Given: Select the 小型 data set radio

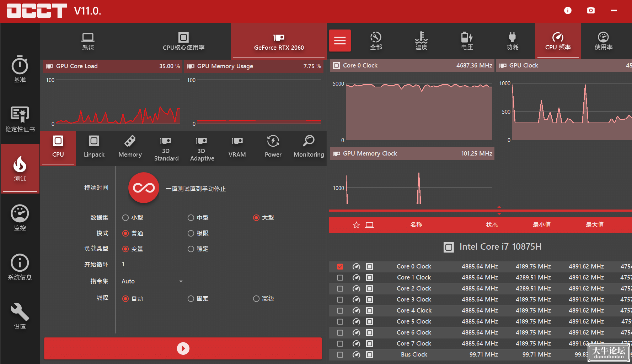Looking at the screenshot, I should (x=125, y=218).
